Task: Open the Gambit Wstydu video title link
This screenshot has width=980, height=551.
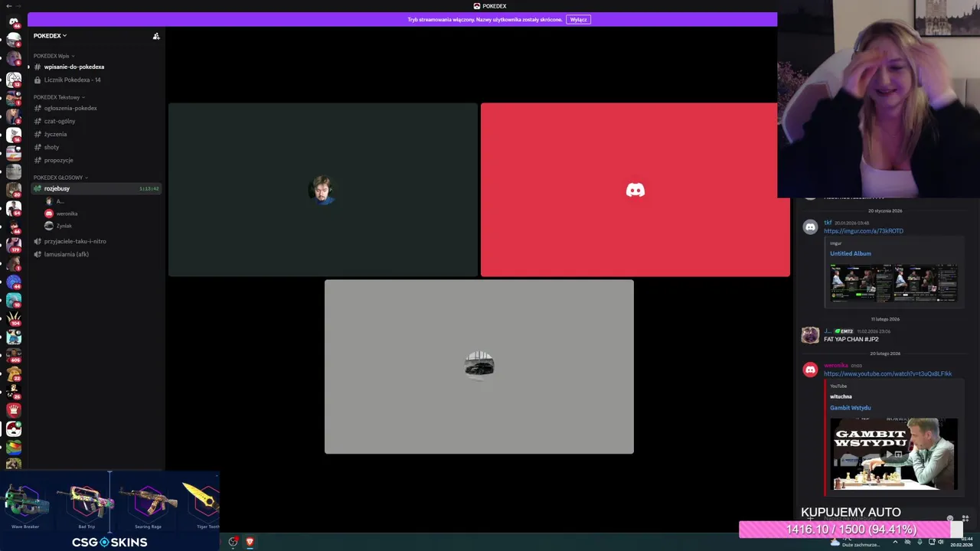Action: (851, 408)
